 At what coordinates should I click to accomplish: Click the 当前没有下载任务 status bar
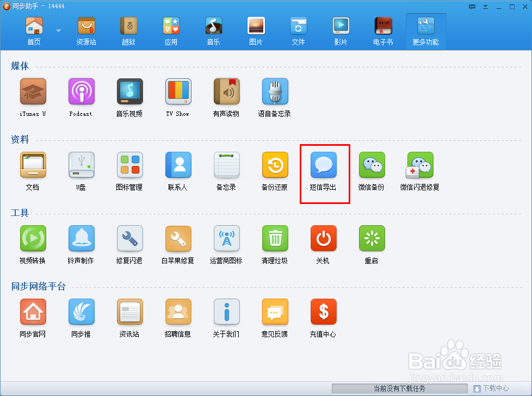click(400, 388)
